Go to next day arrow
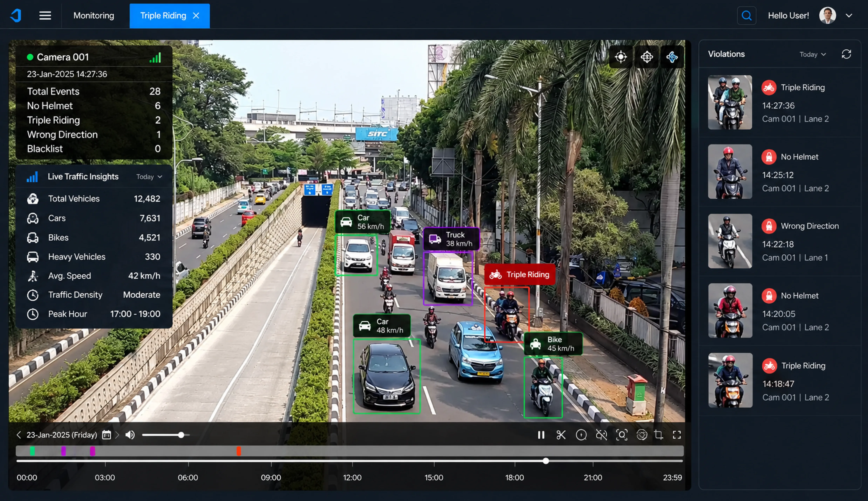Image resolution: width=868 pixels, height=501 pixels. pyautogui.click(x=117, y=435)
